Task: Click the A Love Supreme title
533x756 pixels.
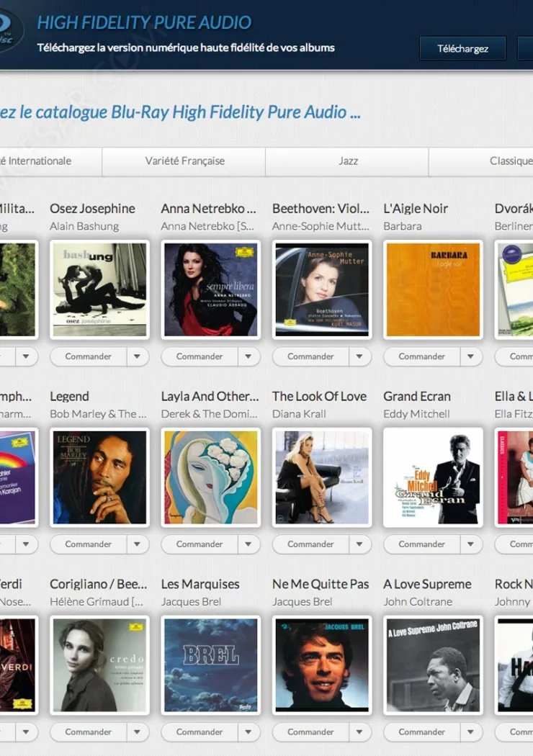Action: coord(427,585)
